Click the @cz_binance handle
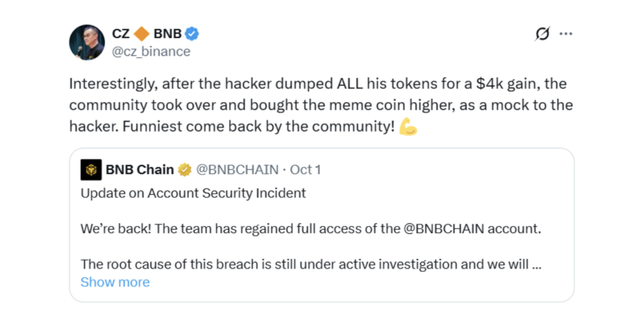Viewport: 644px width, 329px height. click(151, 51)
